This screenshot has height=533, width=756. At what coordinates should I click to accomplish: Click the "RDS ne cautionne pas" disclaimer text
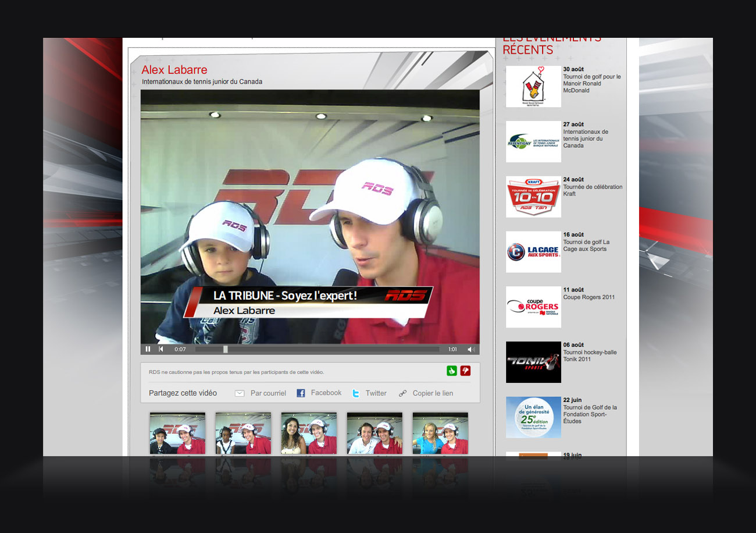(236, 372)
